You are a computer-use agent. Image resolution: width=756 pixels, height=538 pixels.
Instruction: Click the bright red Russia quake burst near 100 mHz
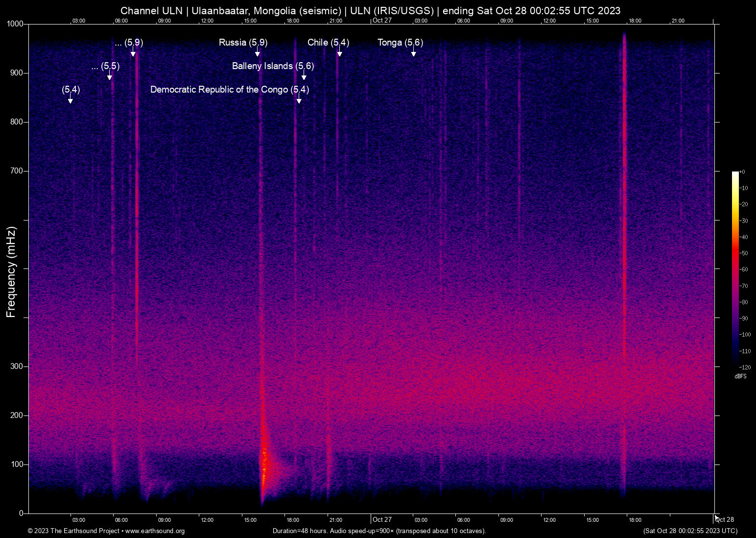coord(264,465)
